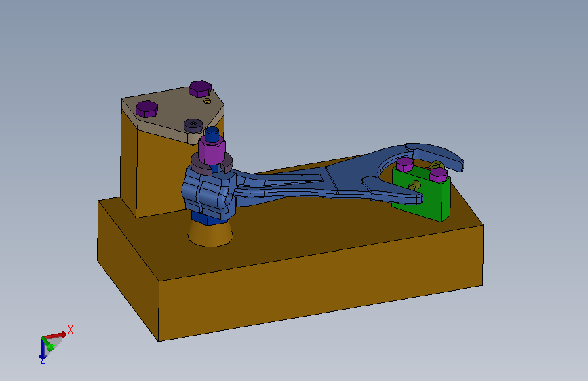This screenshot has height=381, width=588.
Task: Click the blue Z label on the triad
Action: pos(42,362)
